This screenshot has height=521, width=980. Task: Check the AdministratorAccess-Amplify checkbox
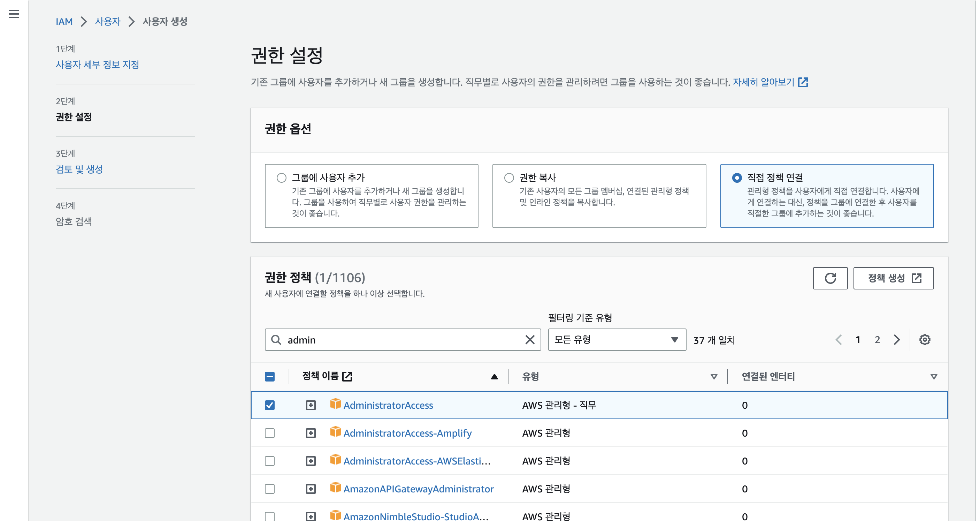pos(270,433)
